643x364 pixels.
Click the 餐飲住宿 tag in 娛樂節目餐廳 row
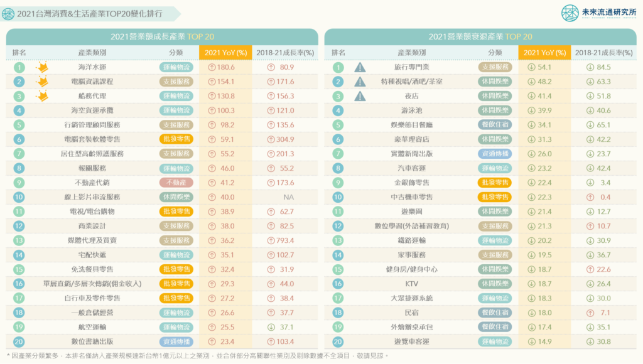tap(495, 125)
